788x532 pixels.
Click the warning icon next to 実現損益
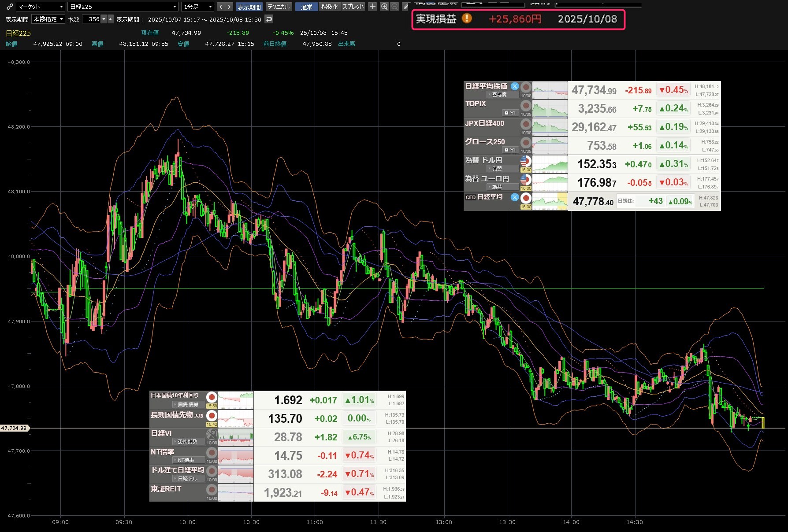466,18
